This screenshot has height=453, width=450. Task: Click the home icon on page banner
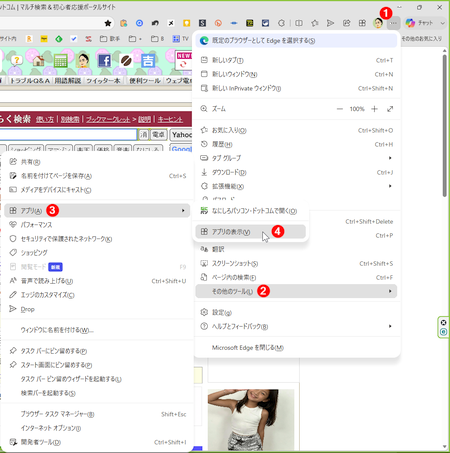39,61
